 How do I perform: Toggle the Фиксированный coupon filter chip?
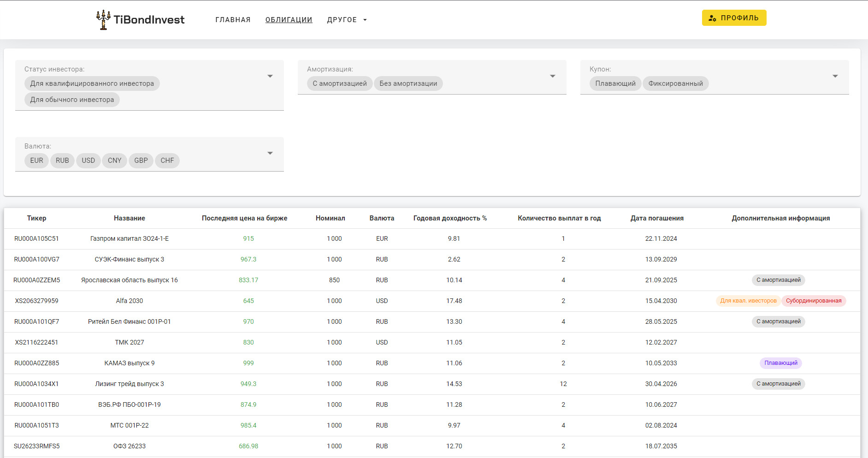pos(676,83)
